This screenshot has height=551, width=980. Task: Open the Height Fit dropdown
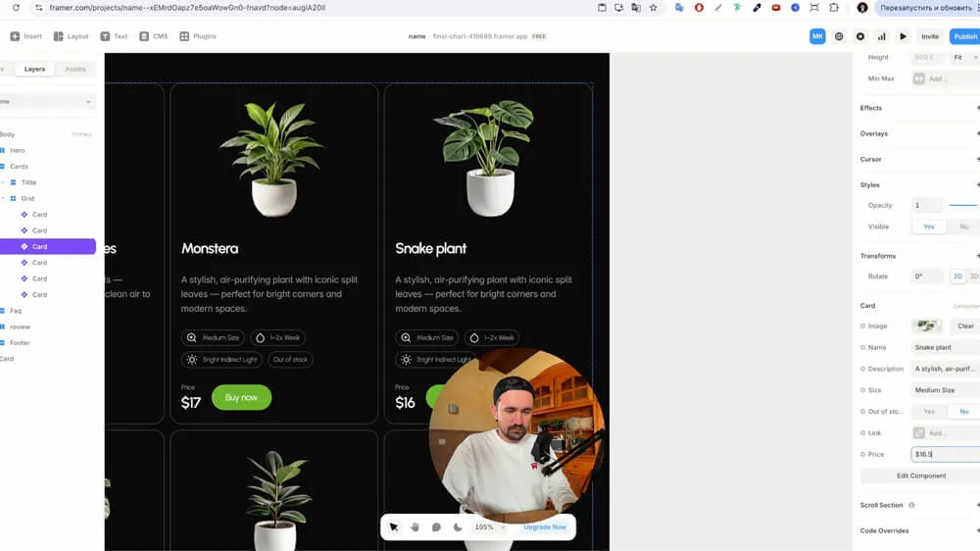pos(964,58)
